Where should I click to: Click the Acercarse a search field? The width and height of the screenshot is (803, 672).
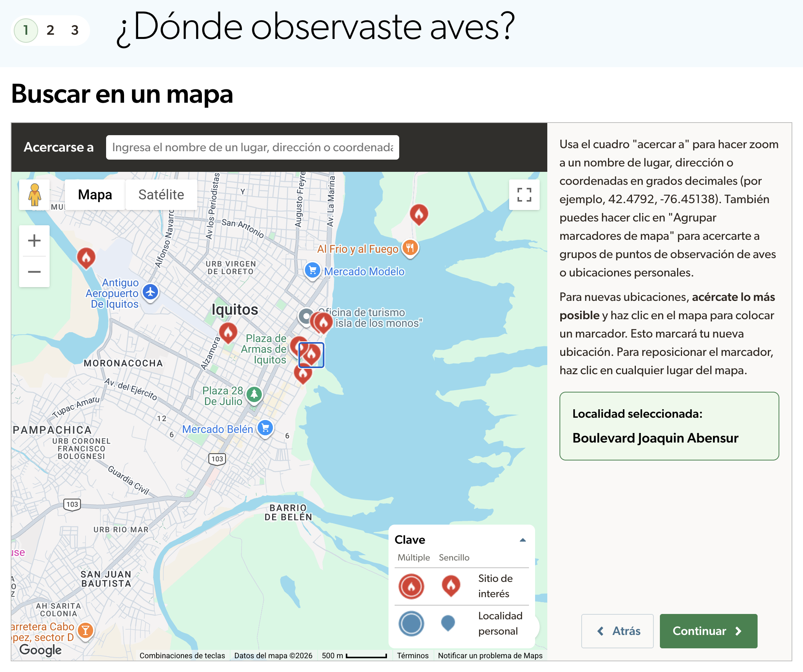point(252,147)
